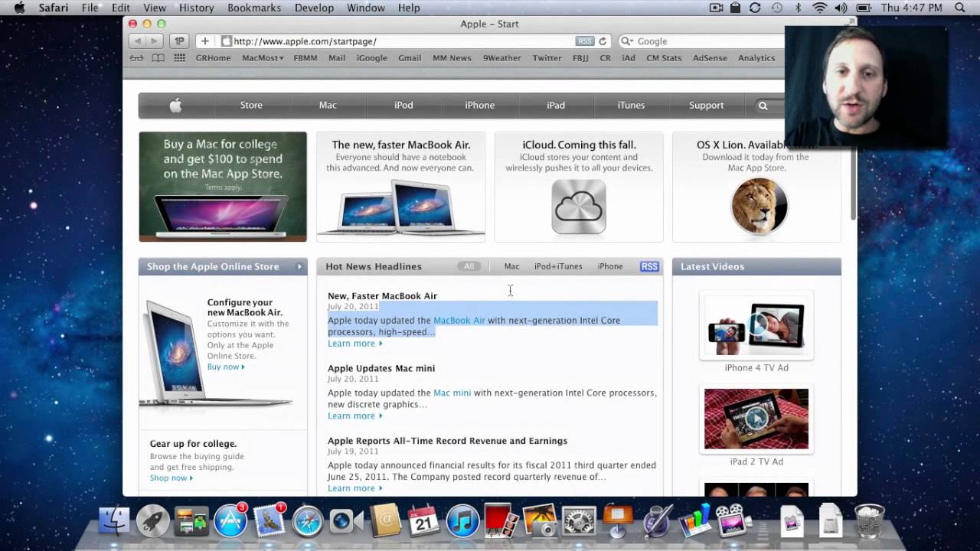
Task: Play the iPhone 4 TV Ad video thumbnail
Action: click(x=756, y=325)
